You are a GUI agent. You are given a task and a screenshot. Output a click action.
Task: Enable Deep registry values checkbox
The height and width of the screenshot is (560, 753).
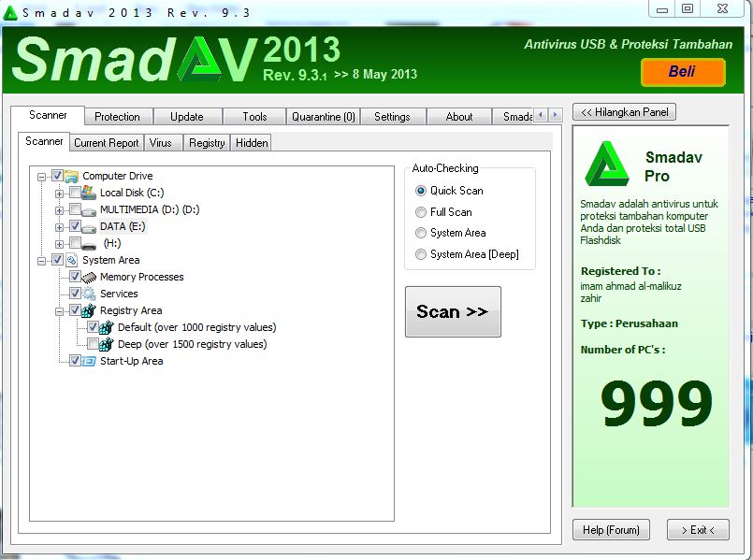(93, 344)
